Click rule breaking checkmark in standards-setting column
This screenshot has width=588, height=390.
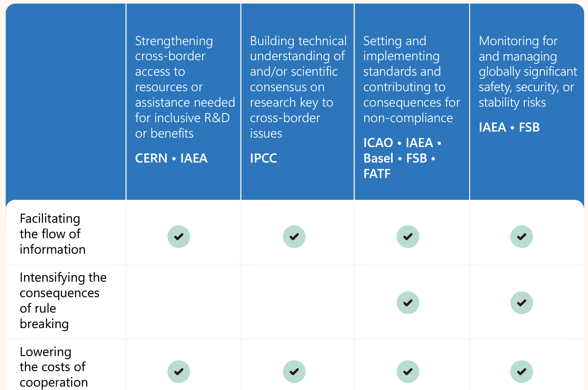[408, 303]
